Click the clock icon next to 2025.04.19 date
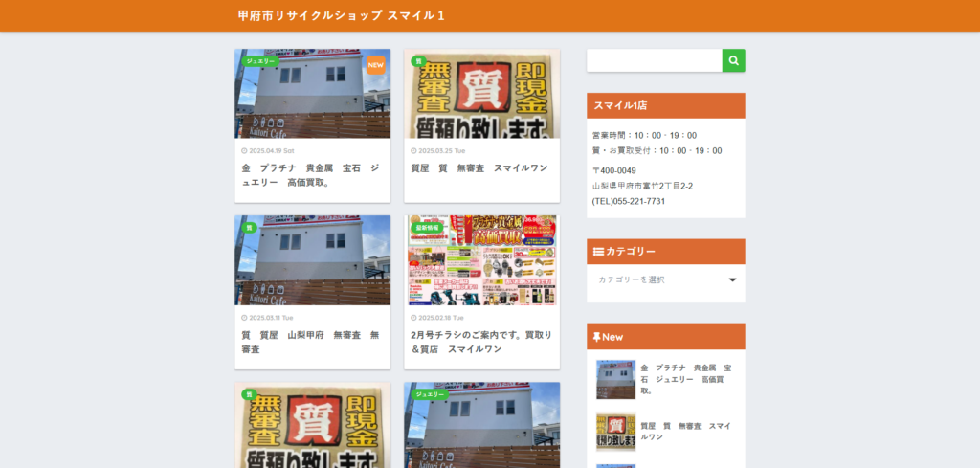 coord(244,151)
